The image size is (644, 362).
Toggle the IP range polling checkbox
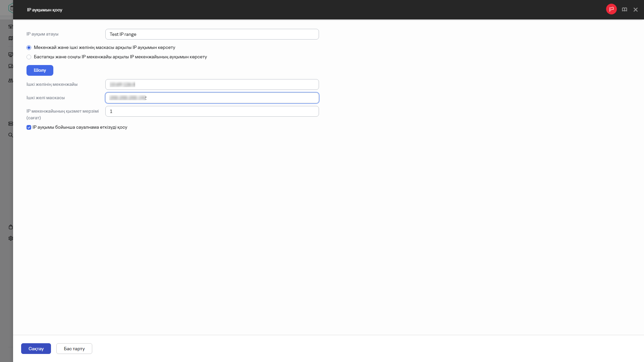click(x=29, y=127)
